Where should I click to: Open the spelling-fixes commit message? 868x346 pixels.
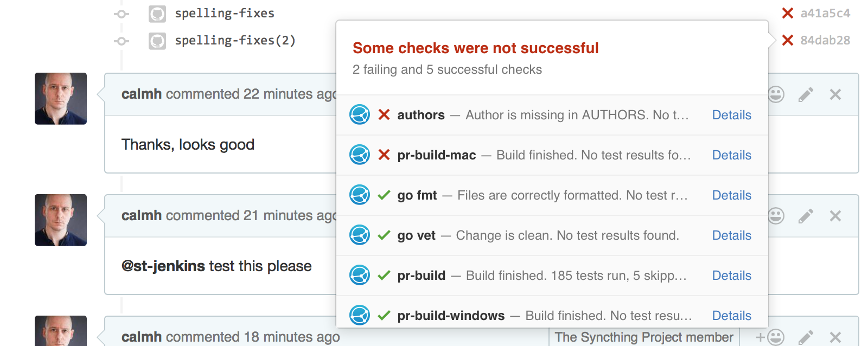(x=225, y=13)
